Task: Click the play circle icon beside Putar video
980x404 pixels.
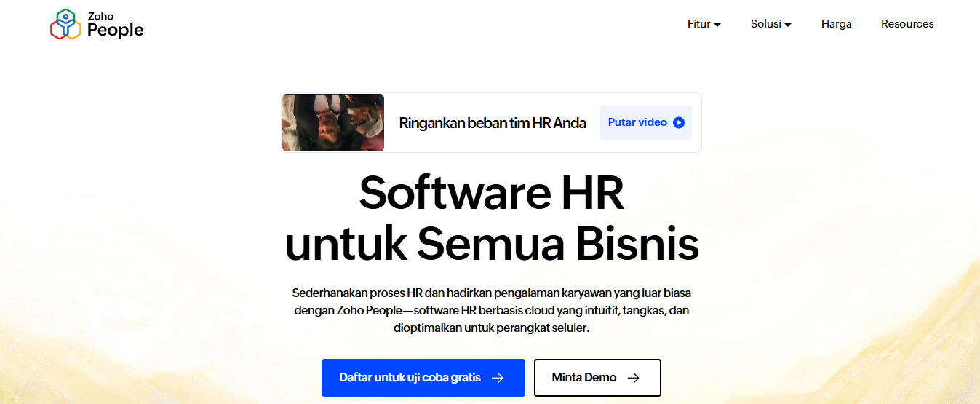Action: coord(679,122)
